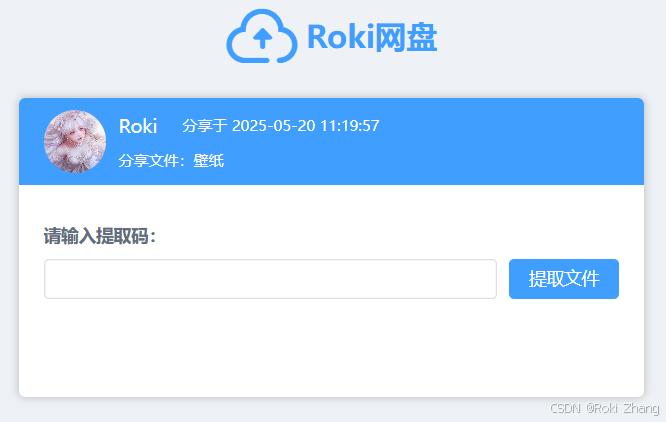Focus the extraction code input field
The width and height of the screenshot is (666, 422).
pos(270,279)
